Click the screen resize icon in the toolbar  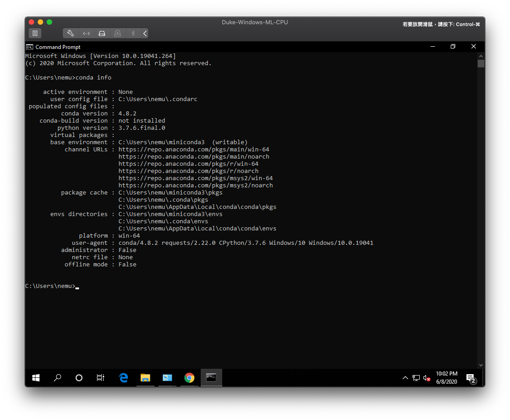coord(86,33)
